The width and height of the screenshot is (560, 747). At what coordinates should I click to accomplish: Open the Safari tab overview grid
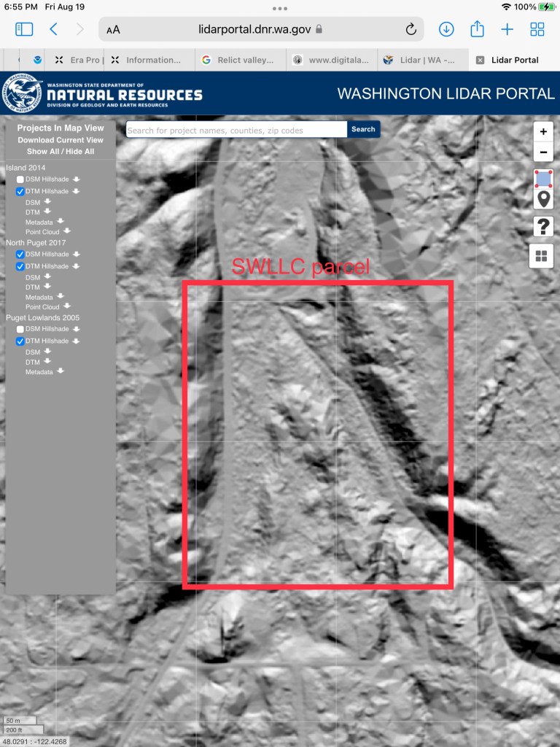pos(537,29)
